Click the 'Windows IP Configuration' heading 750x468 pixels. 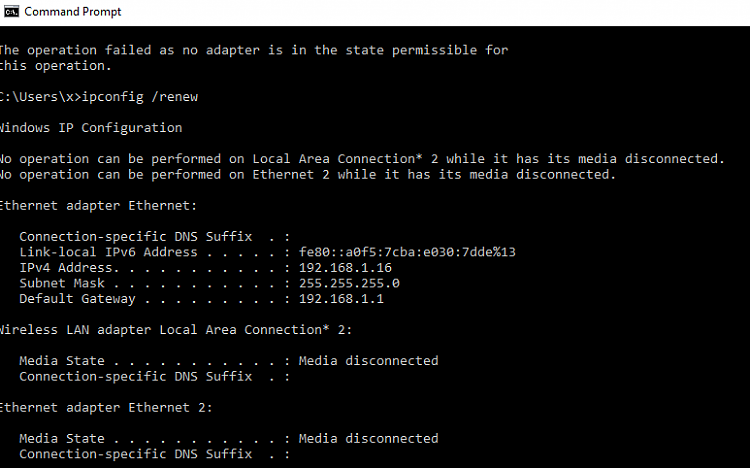91,128
